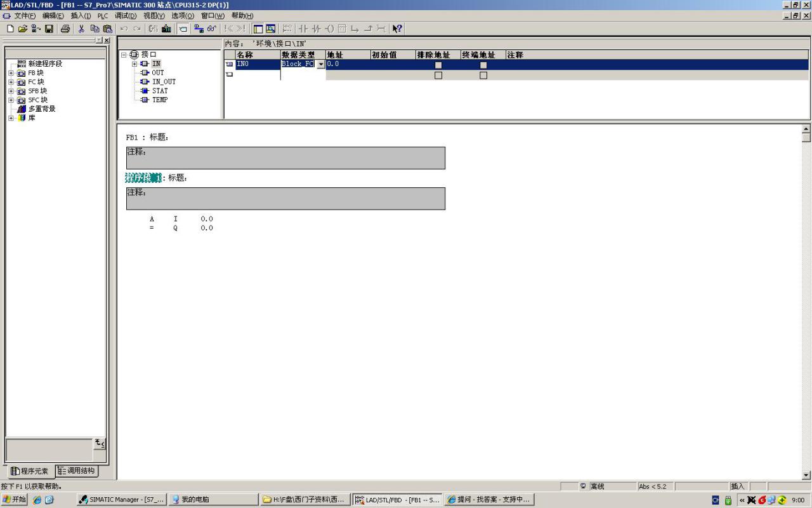Select 多重背景 in the program elements tree
The height and width of the screenshot is (508, 812).
click(42, 109)
